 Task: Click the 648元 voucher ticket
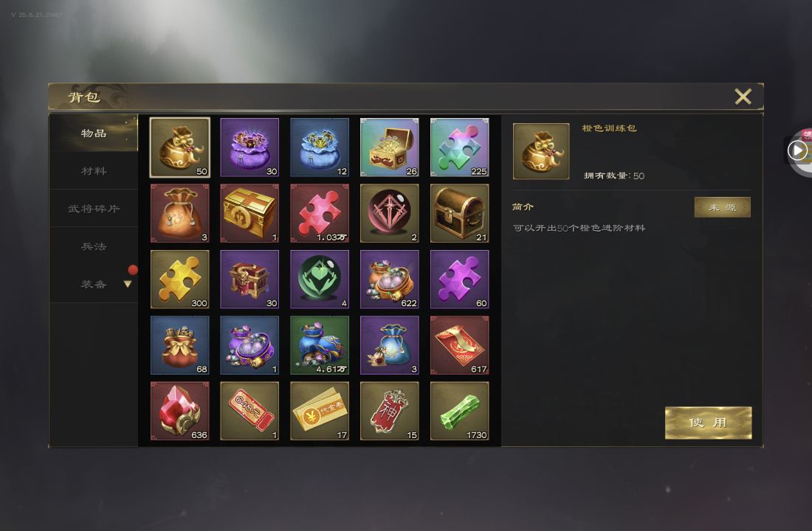coord(250,411)
